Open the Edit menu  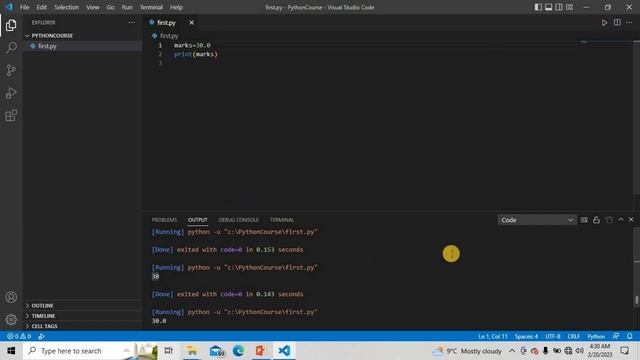click(x=42, y=7)
